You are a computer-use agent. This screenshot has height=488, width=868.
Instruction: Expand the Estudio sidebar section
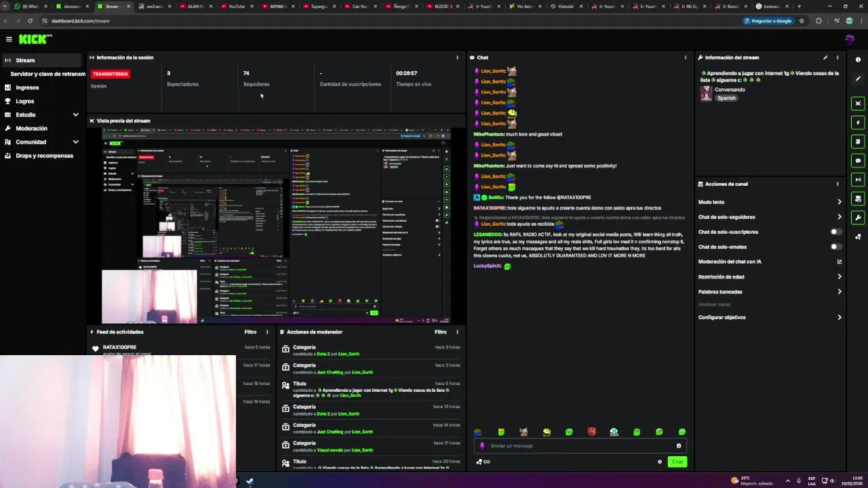pyautogui.click(x=41, y=115)
